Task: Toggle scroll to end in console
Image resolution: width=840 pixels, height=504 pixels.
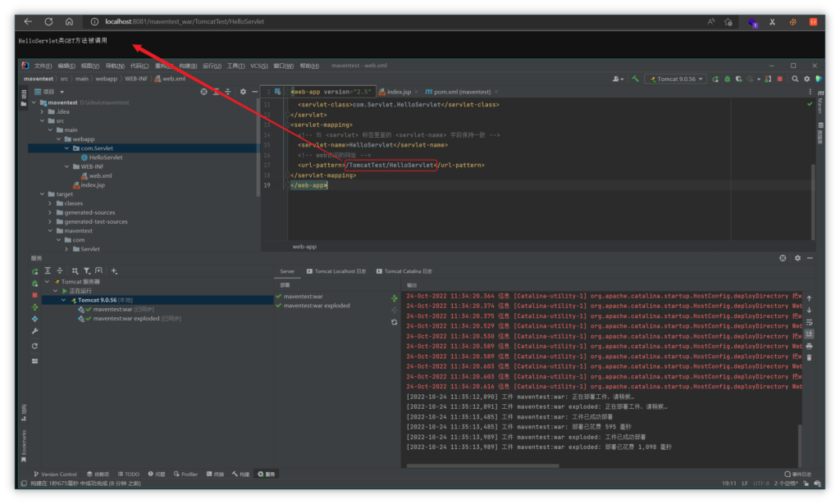Action: (x=810, y=334)
